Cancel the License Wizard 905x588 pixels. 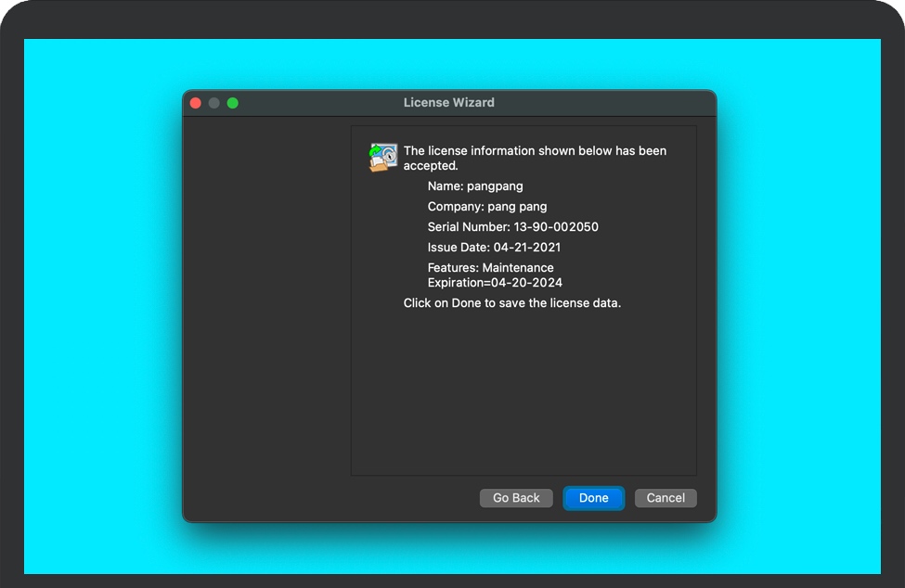click(x=666, y=498)
